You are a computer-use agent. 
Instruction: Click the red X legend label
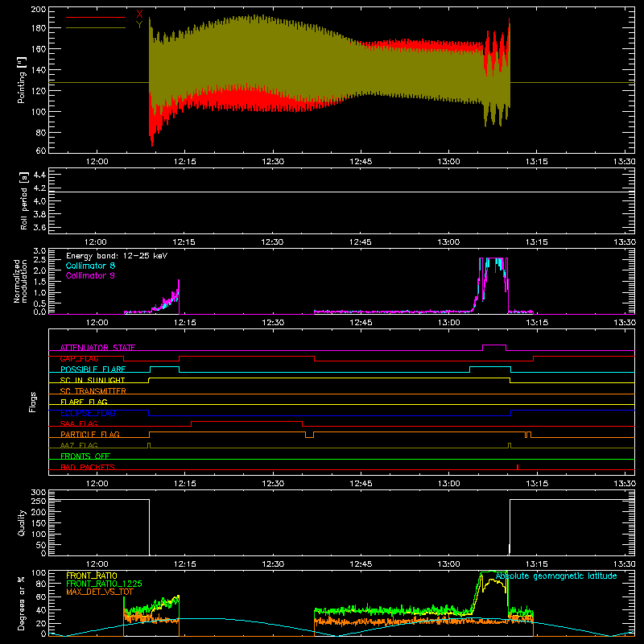139,14
